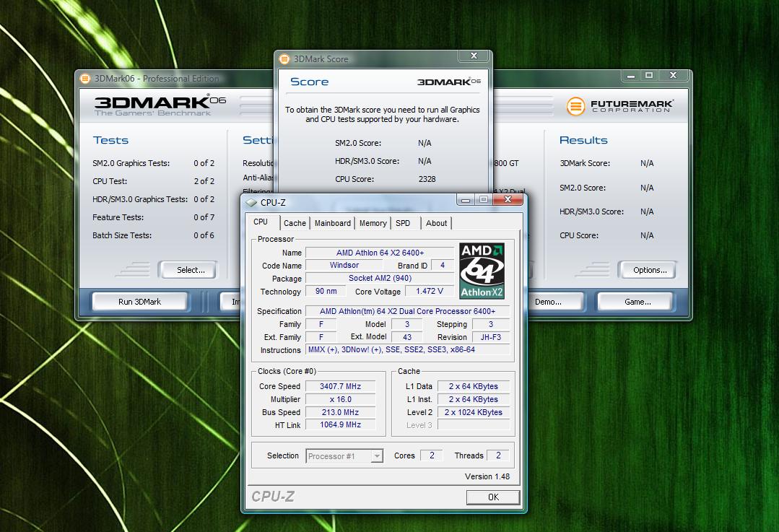Select the SPD tab in CPU-Z
Screen dimensions: 779x532
tap(403, 223)
